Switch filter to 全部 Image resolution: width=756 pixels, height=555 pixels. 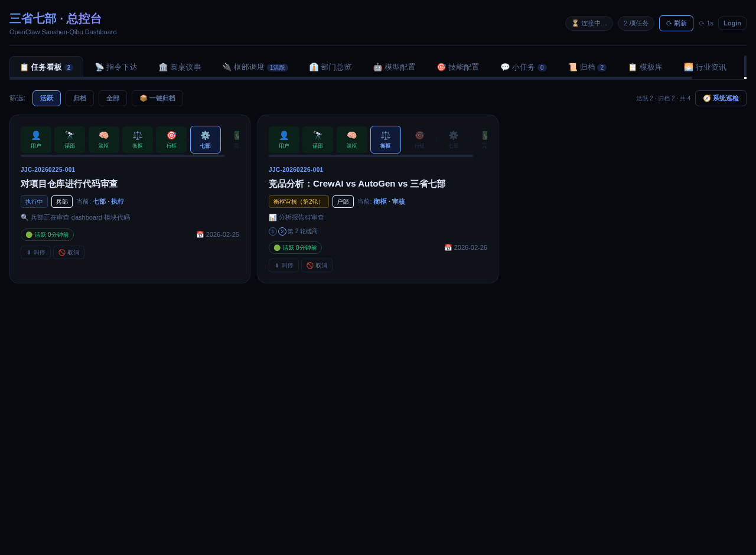click(x=112, y=98)
